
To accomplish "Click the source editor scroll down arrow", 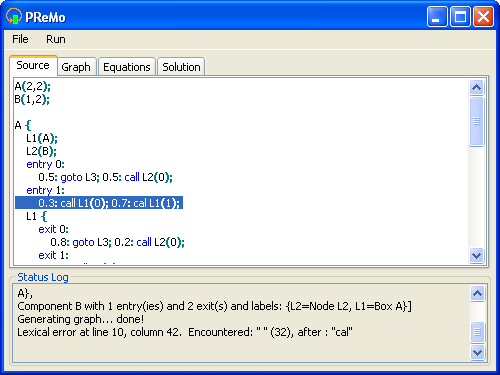I will coord(476,256).
